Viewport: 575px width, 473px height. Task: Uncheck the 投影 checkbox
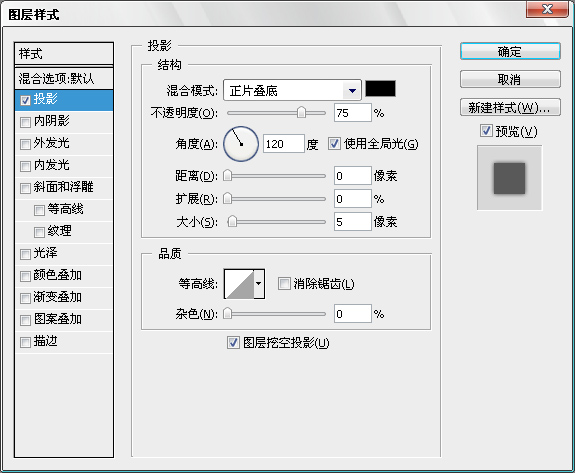point(25,100)
